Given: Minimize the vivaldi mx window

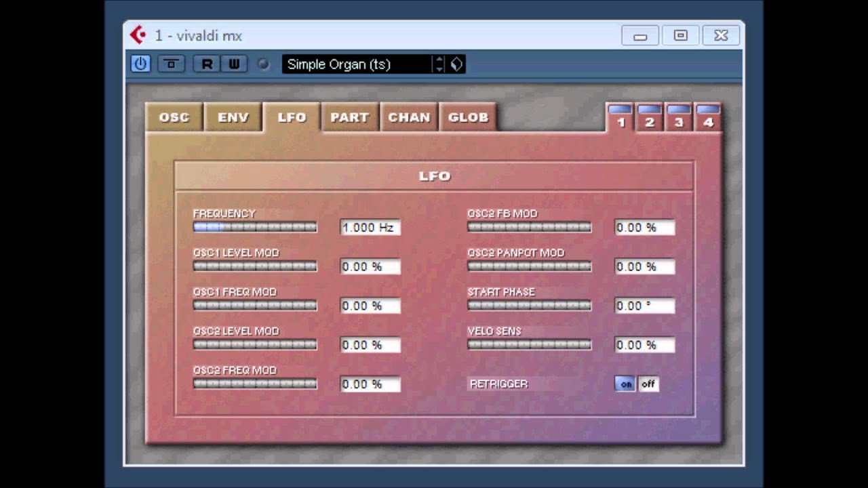Looking at the screenshot, I should [640, 36].
